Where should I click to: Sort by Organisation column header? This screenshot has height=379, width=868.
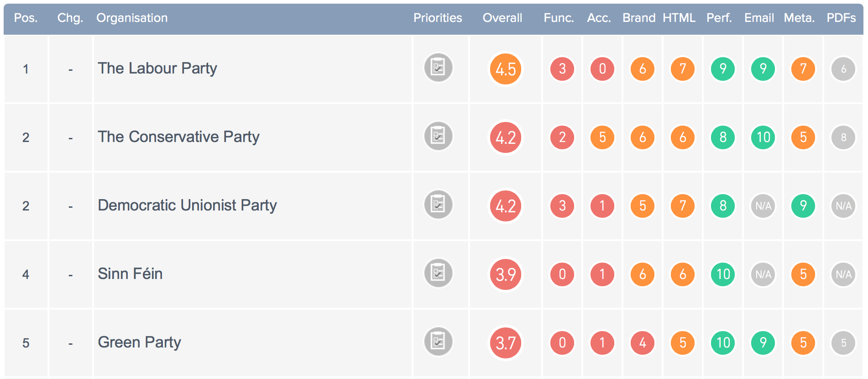132,18
